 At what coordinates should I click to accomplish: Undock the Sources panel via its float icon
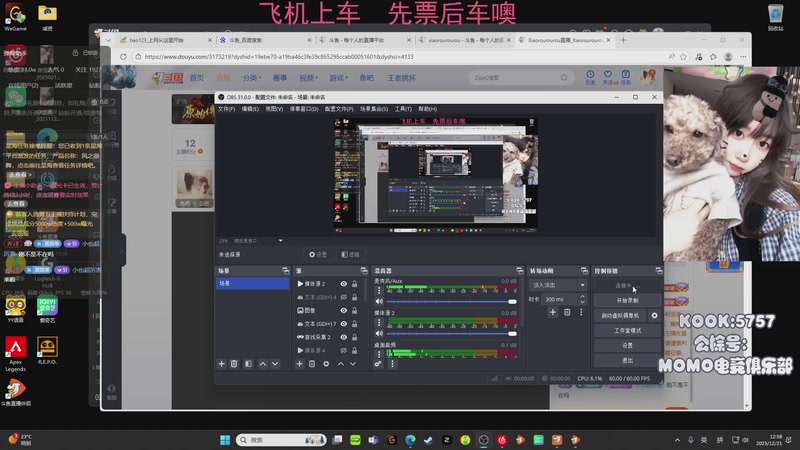coord(364,270)
